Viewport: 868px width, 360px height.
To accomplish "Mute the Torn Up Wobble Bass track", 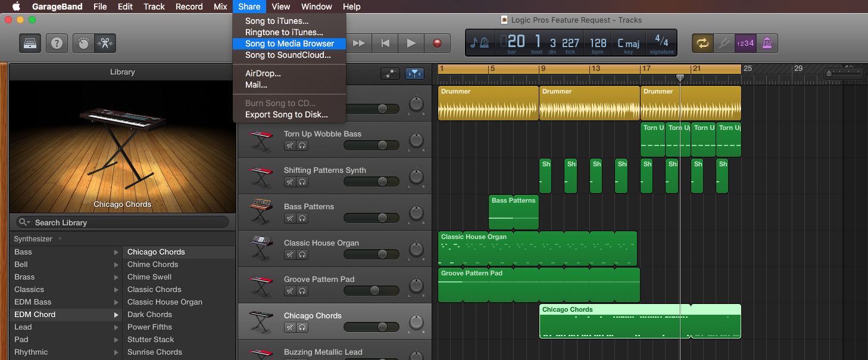I will (289, 145).
